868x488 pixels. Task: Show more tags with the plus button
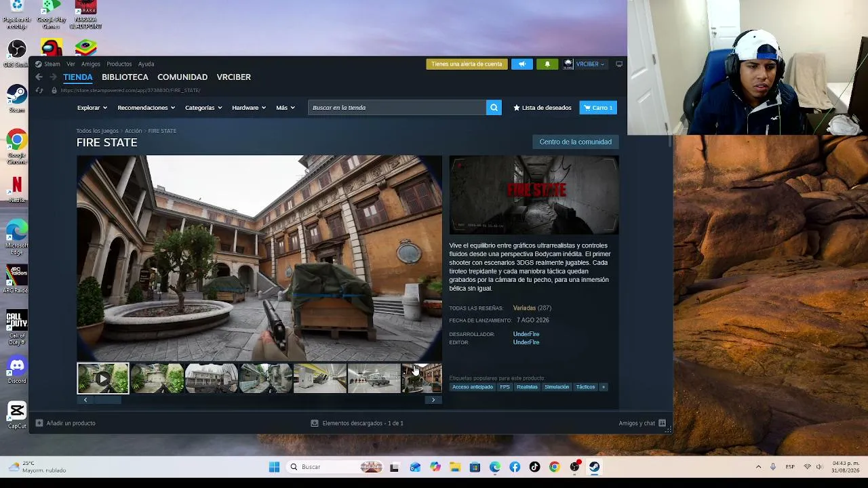click(x=603, y=387)
